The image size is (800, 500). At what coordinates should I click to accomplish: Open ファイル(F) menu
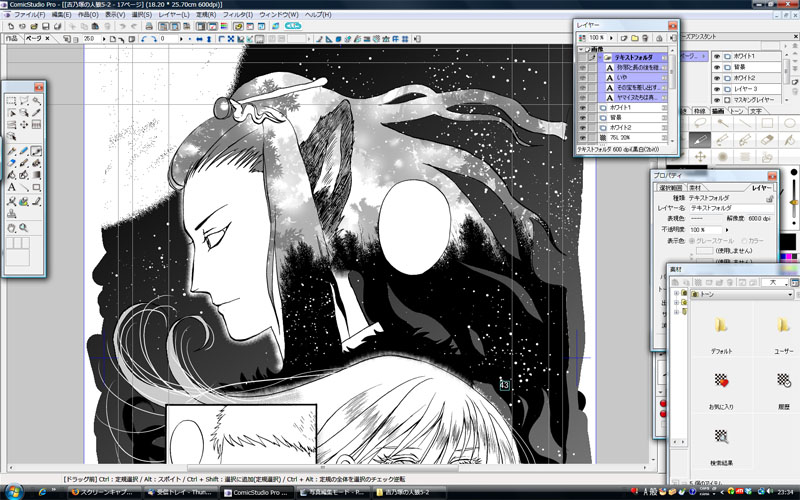coord(29,15)
